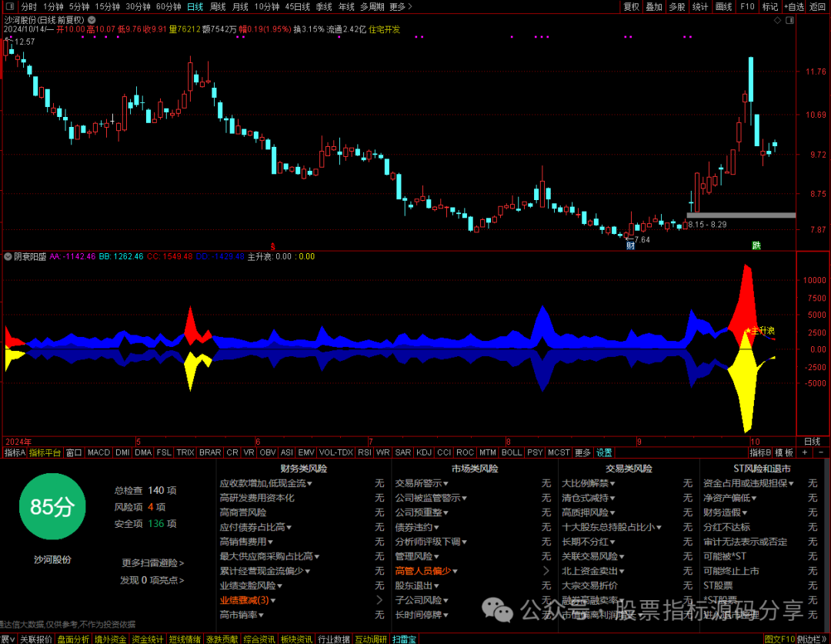
Task: Open the 阴衰阳盛 indicator settings circle icon
Action: (x=8, y=256)
